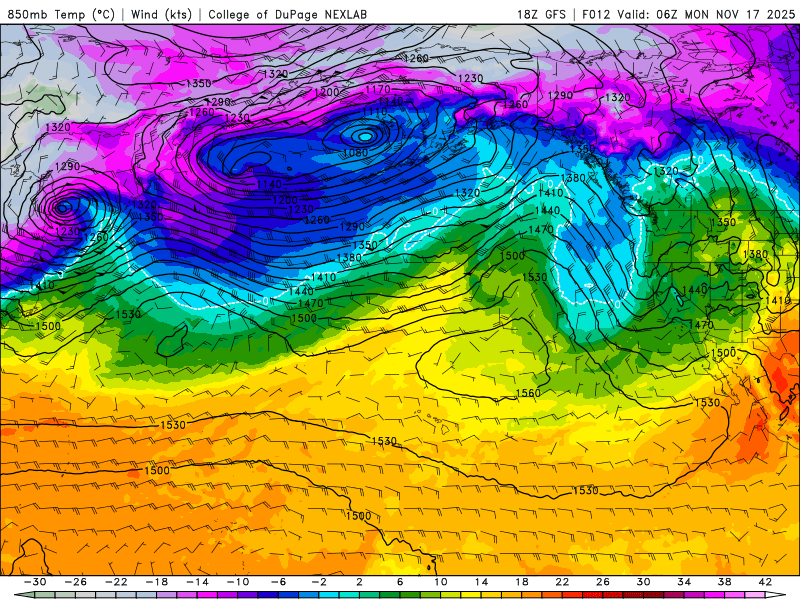Click the 26 legend tick label

point(603,582)
